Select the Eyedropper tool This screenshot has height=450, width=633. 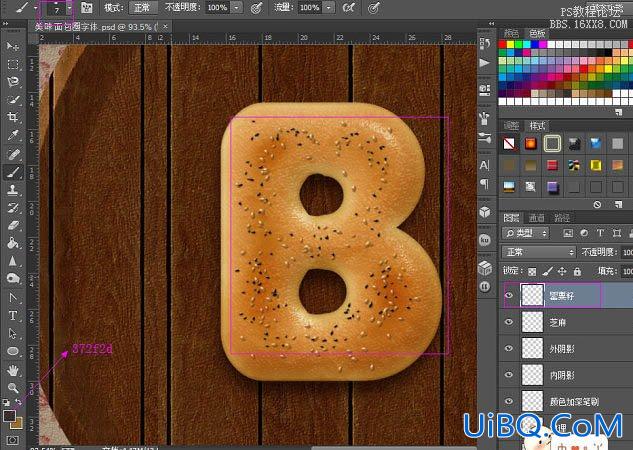click(13, 135)
